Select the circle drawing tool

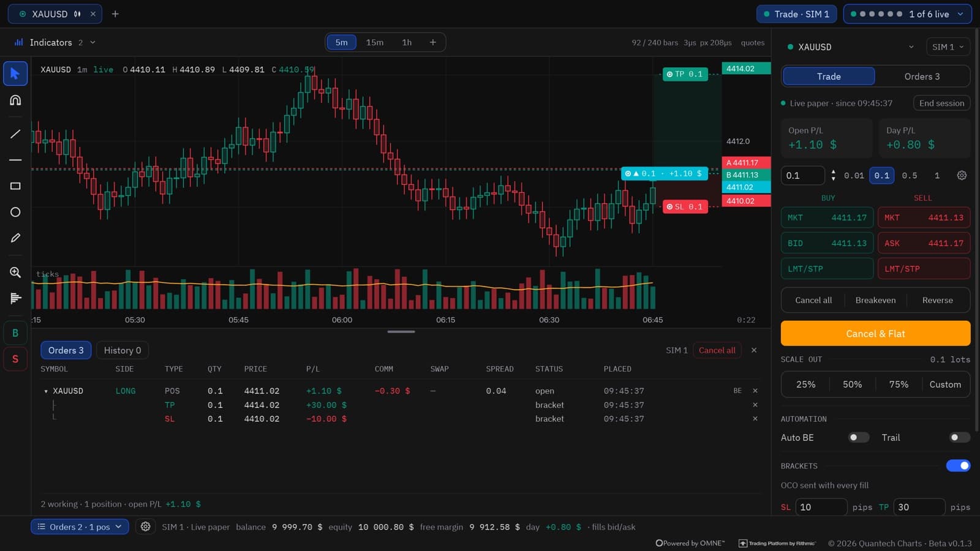tap(15, 212)
